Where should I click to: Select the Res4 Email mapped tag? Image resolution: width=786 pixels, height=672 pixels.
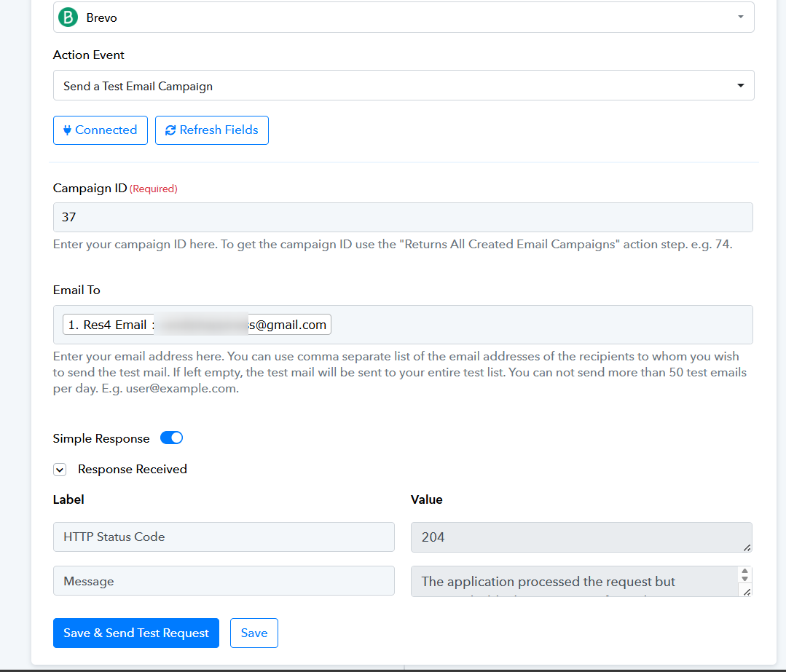pos(197,325)
